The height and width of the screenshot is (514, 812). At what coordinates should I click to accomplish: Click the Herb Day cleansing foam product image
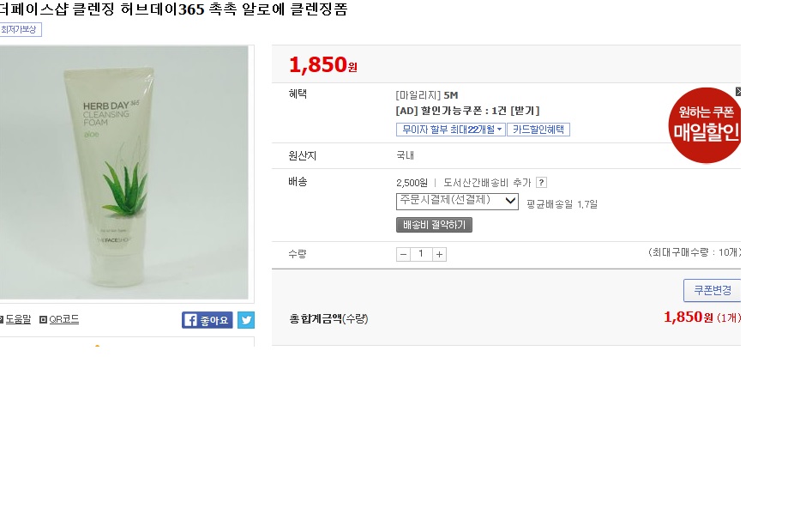click(124, 172)
